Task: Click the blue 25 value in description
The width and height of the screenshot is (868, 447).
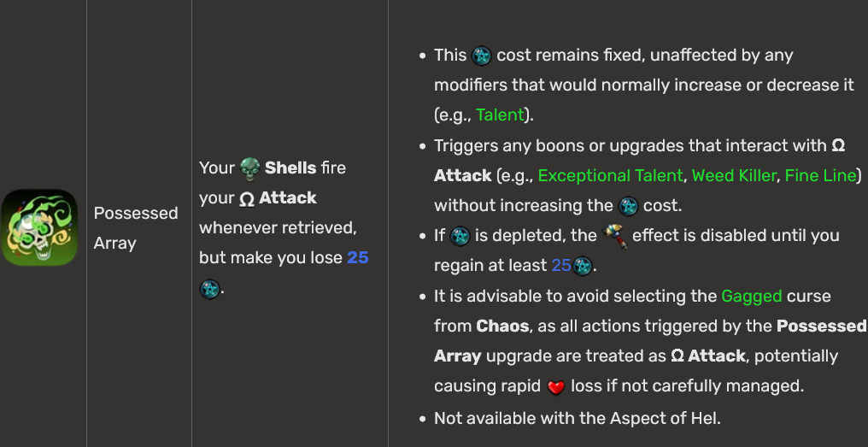Action: 358,258
